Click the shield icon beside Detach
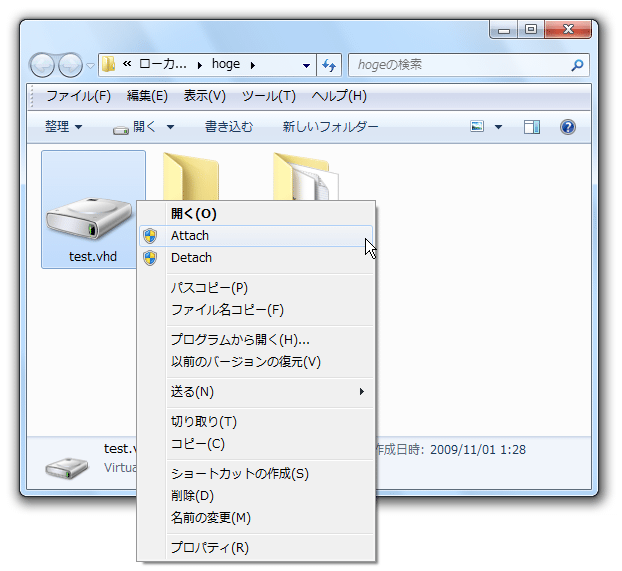 150,258
